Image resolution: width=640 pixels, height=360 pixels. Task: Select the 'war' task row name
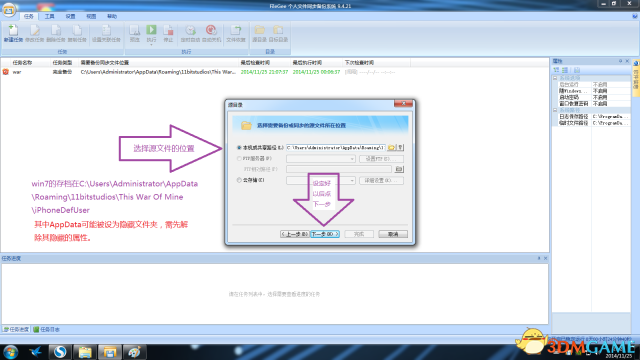[17, 72]
